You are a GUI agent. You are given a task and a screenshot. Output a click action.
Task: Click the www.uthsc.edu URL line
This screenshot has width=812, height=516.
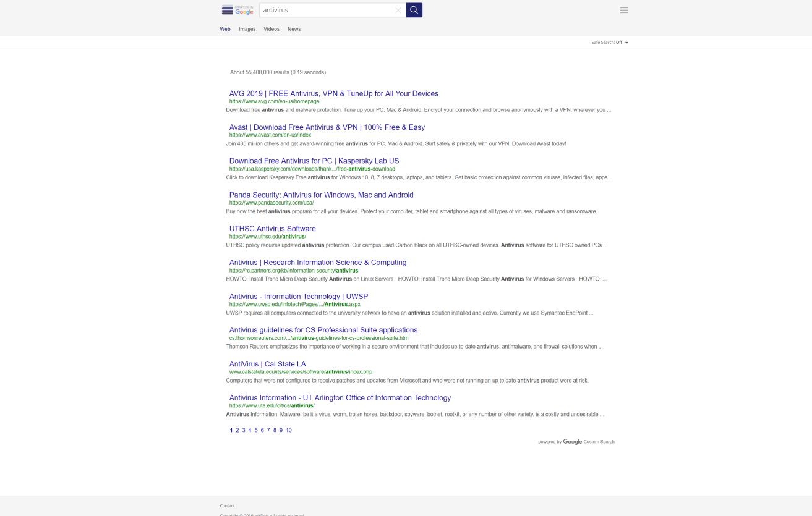268,236
